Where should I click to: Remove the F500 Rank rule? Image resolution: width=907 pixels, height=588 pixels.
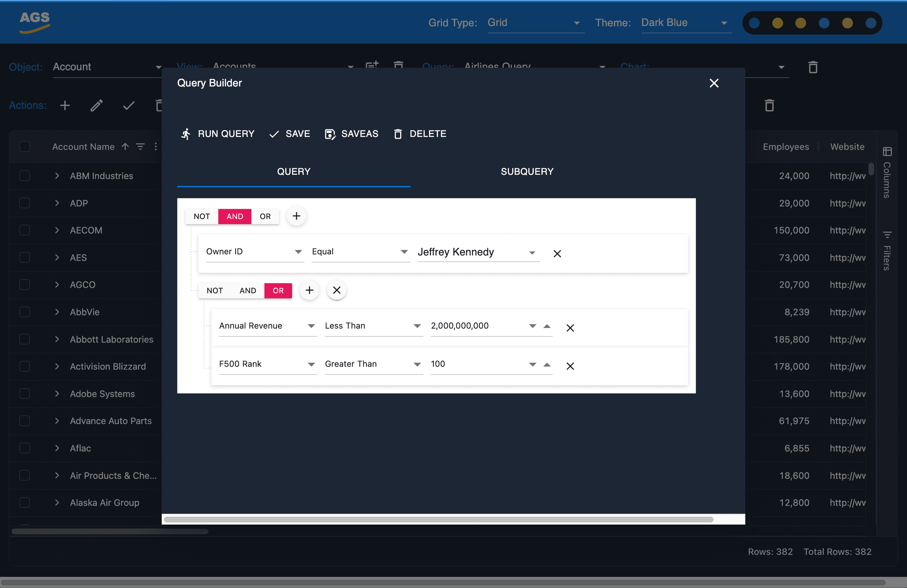click(570, 366)
